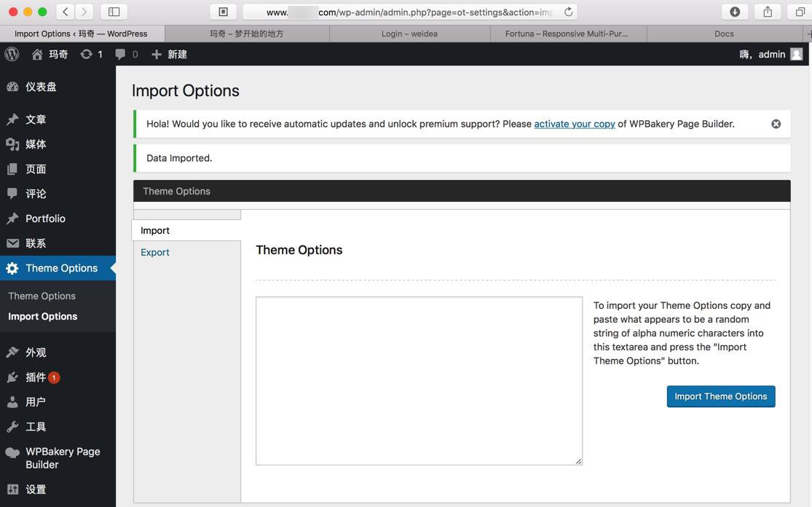
Task: Open the 文章 posts menu
Action: (58, 119)
